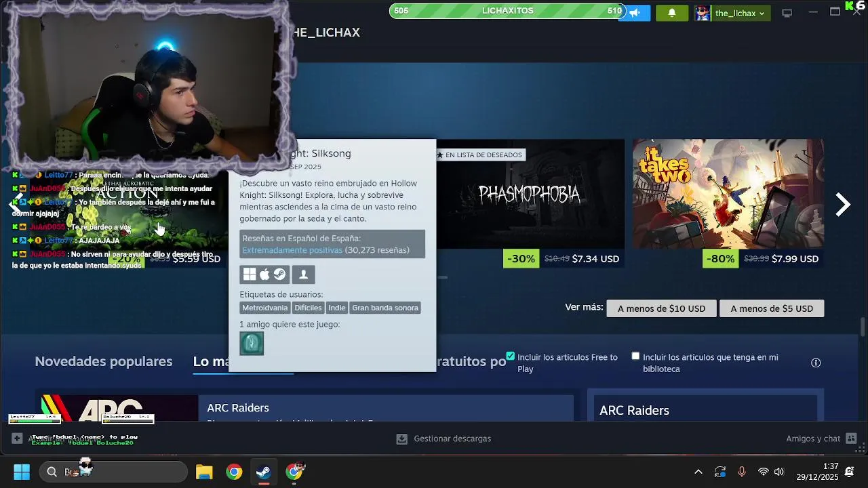Click the $7.34 USD Phasmophobia price
Screen dimensions: 868x488
pos(595,258)
